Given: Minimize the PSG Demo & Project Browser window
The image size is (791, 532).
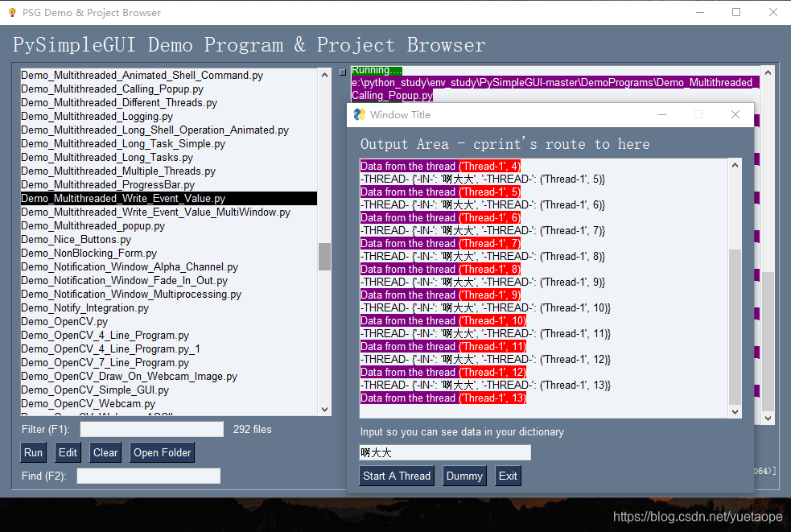Looking at the screenshot, I should click(700, 12).
